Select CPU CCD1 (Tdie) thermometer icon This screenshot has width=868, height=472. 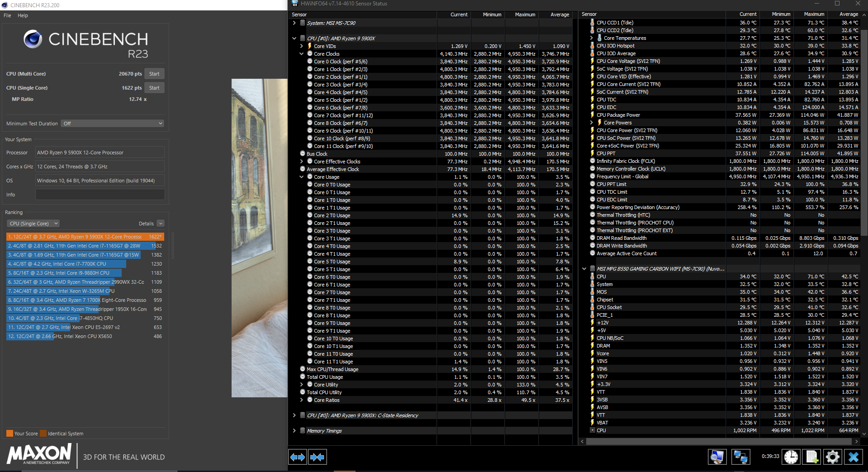point(592,23)
